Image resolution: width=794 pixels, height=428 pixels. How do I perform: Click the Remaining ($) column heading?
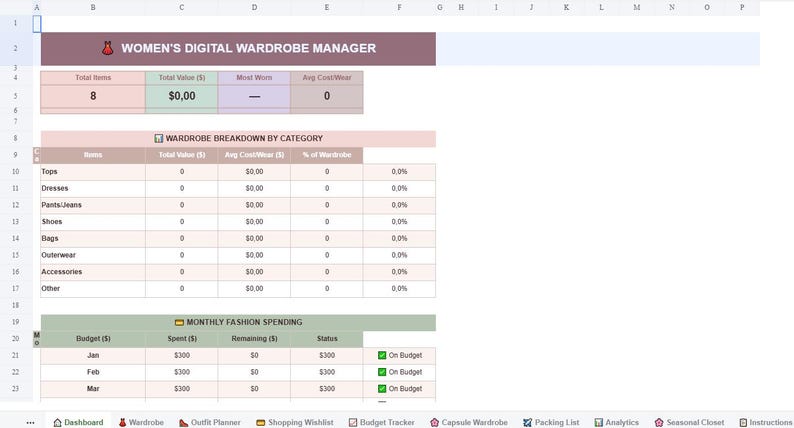pyautogui.click(x=254, y=339)
